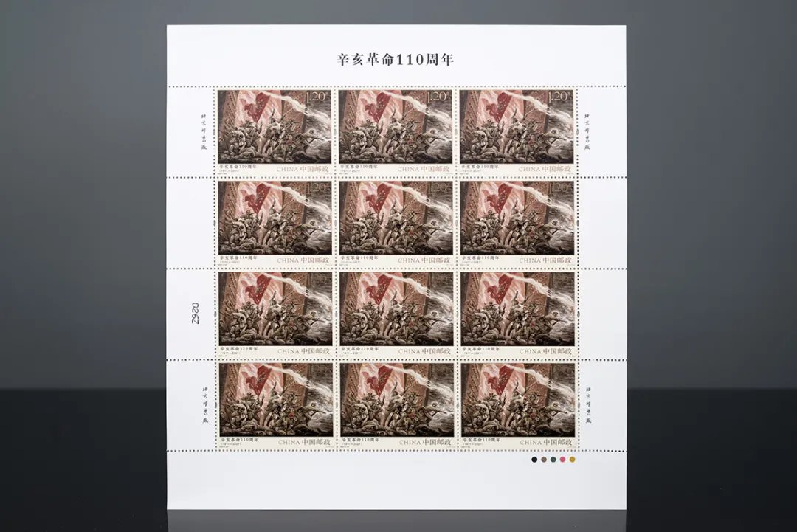
Task: Select the top-row left stamp
Action: click(x=275, y=131)
